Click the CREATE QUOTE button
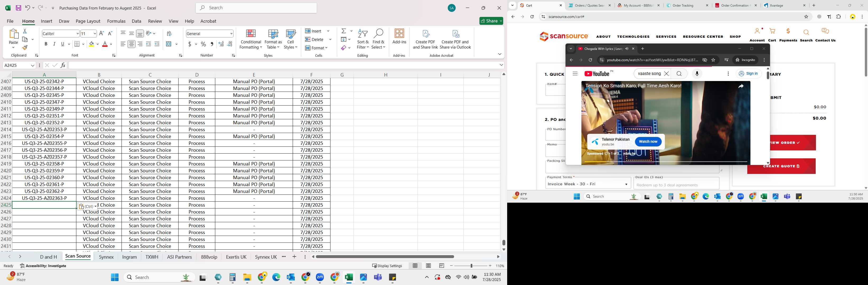Viewport: 868px width, 285px height. (x=781, y=166)
